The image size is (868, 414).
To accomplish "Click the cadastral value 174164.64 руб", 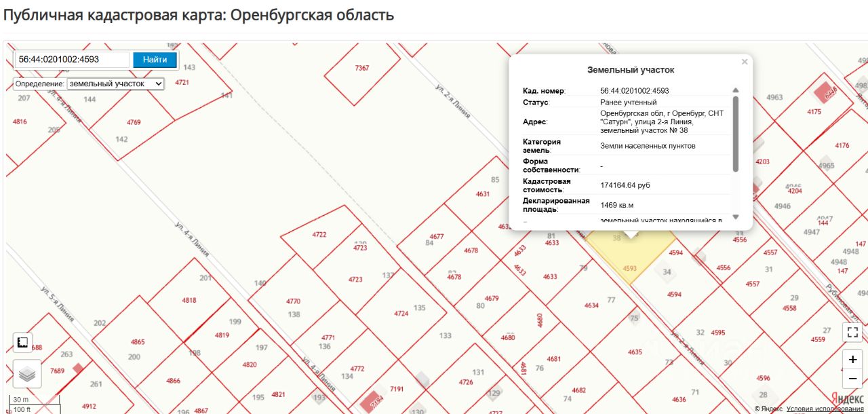I will pos(625,185).
